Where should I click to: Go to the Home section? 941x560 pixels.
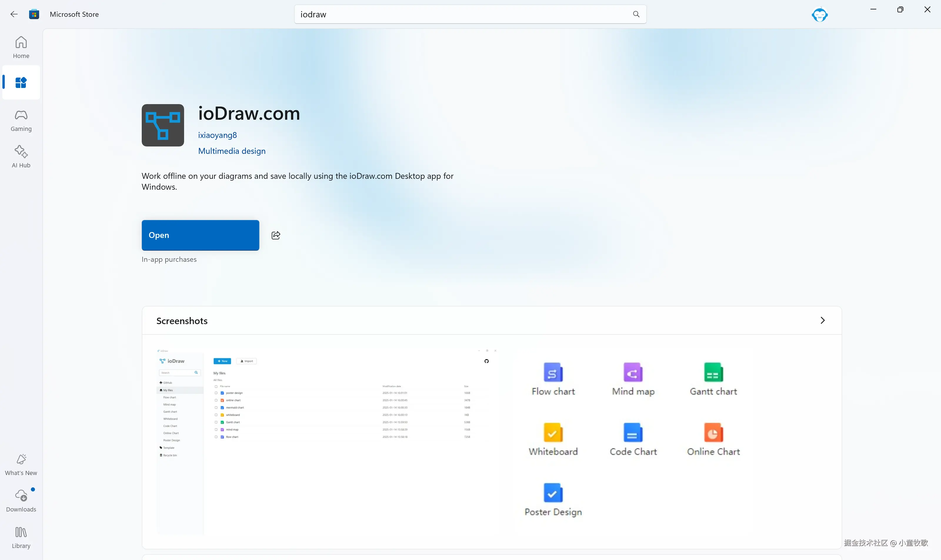[x=21, y=47]
